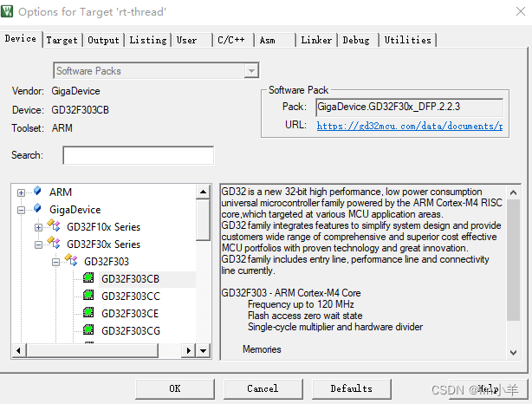Image resolution: width=532 pixels, height=404 pixels.
Task: Select GD32F303CG in device tree
Action: (131, 331)
